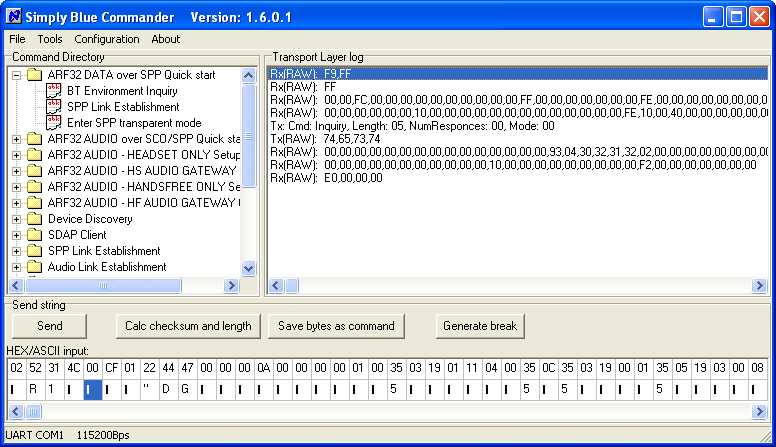Click the Command Directory scroll down arrow
The width and height of the screenshot is (776, 447).
(248, 268)
